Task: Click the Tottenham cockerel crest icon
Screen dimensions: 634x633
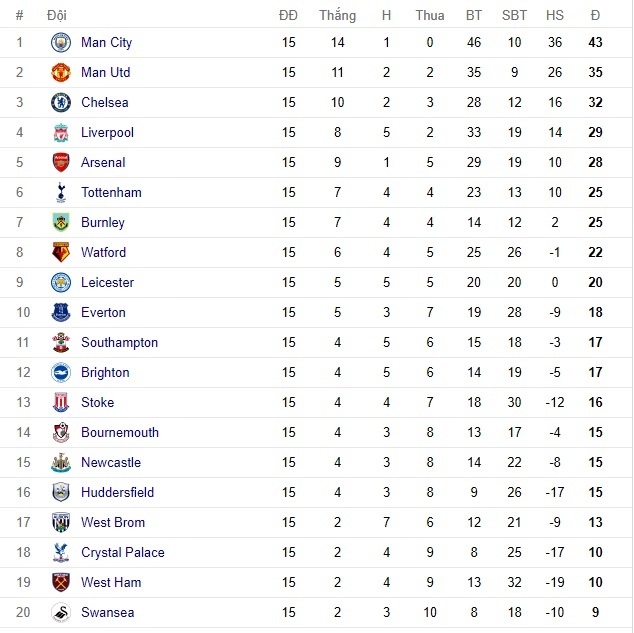Action: coord(61,193)
